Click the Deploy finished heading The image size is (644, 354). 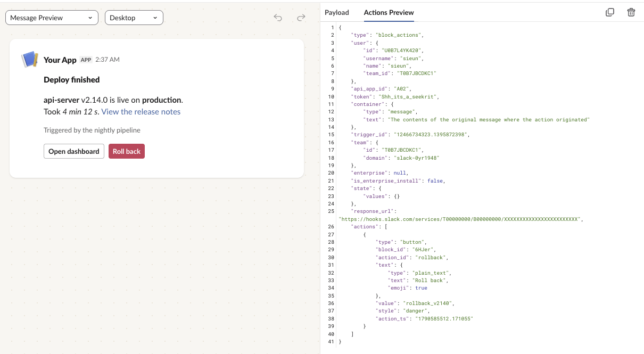[x=72, y=80]
